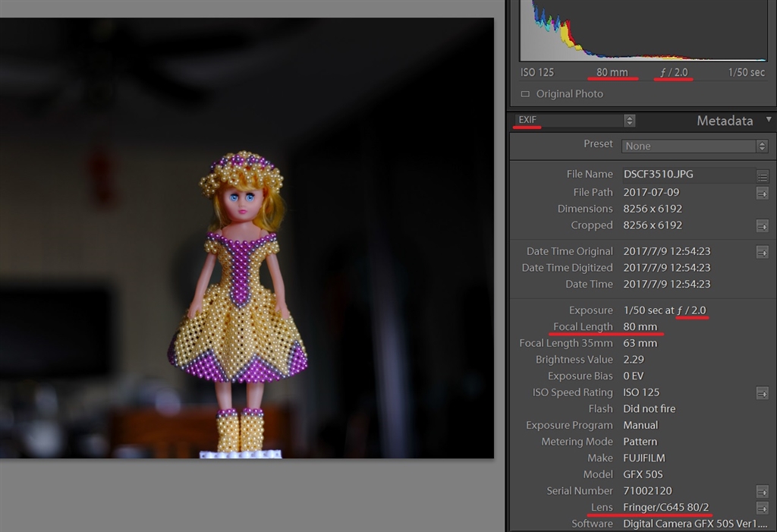Click the GFX 50S model value

[645, 474]
